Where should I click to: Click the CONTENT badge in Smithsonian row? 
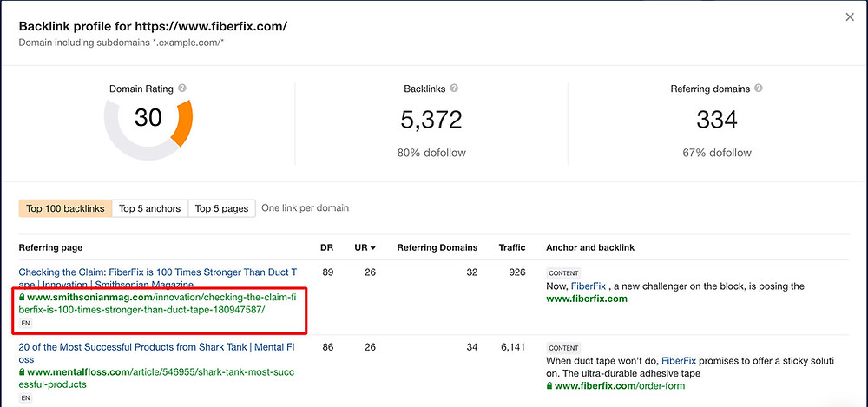(563, 273)
